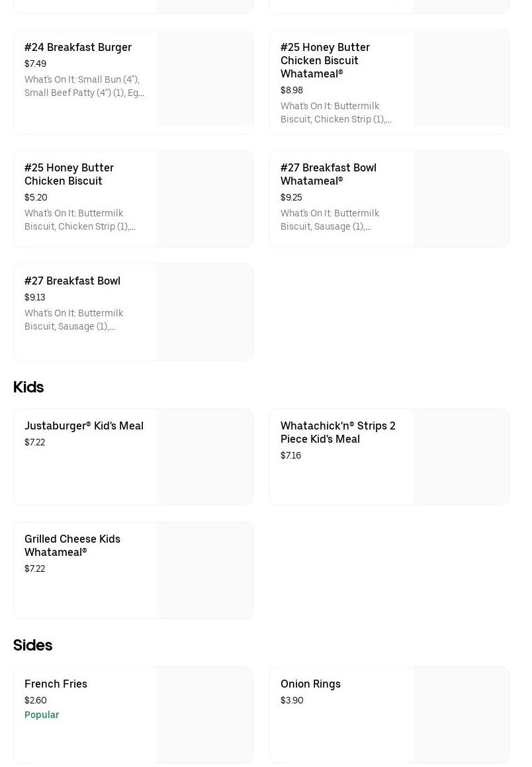532x767 pixels.
Task: Click the Sides section heading
Action: coord(32,645)
